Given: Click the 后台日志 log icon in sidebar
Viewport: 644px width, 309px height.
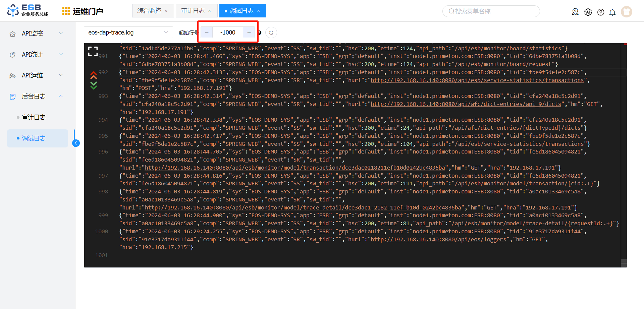Looking at the screenshot, I should [13, 97].
